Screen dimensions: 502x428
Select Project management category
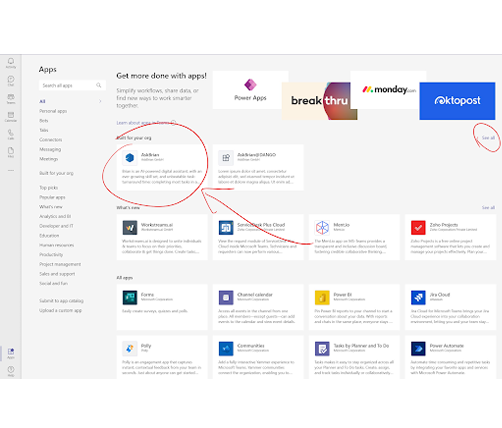click(60, 264)
